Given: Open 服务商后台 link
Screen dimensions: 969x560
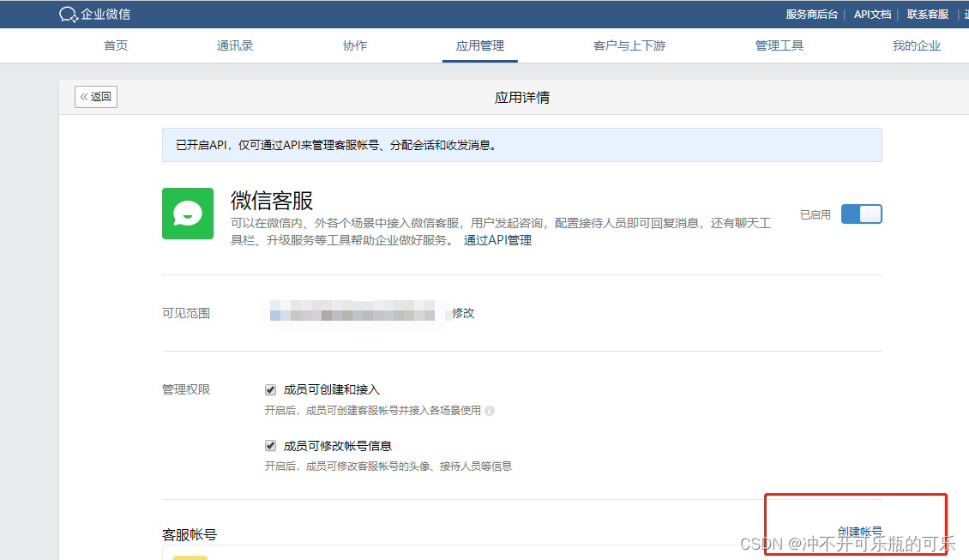Looking at the screenshot, I should coord(811,15).
